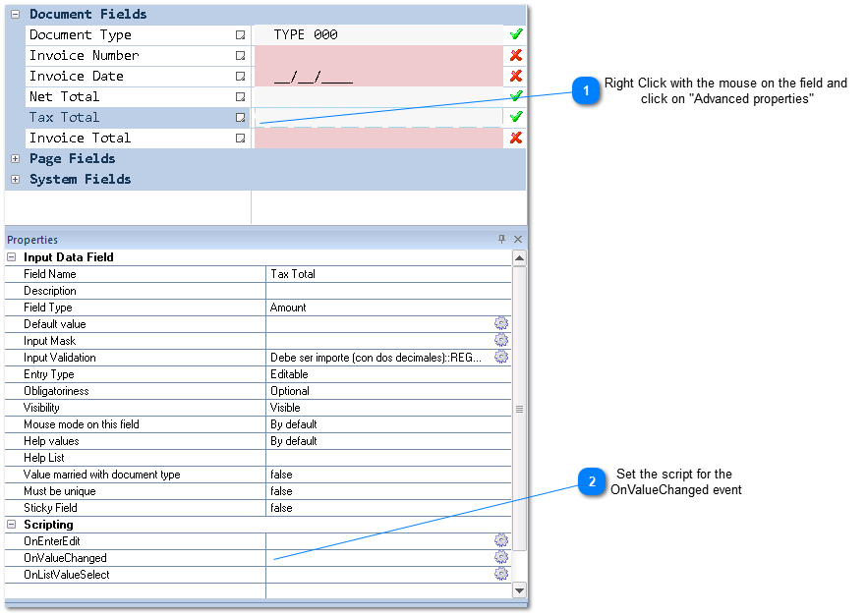The width and height of the screenshot is (867, 616).
Task: Open the OnListValueSelect script gear icon
Action: coord(501,574)
